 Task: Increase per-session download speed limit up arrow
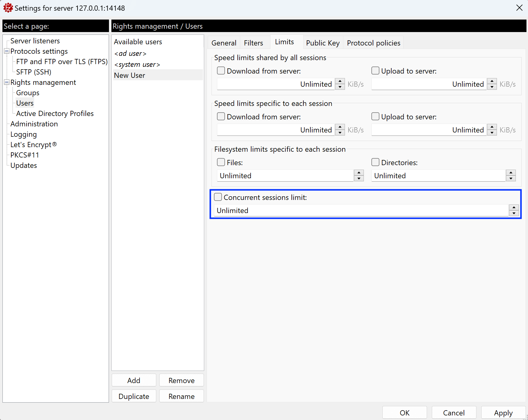point(340,127)
